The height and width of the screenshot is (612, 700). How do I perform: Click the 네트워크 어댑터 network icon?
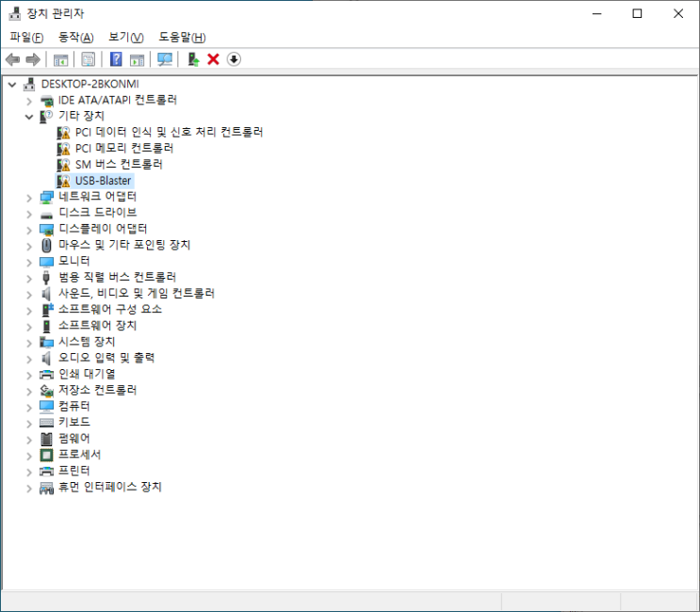point(46,197)
